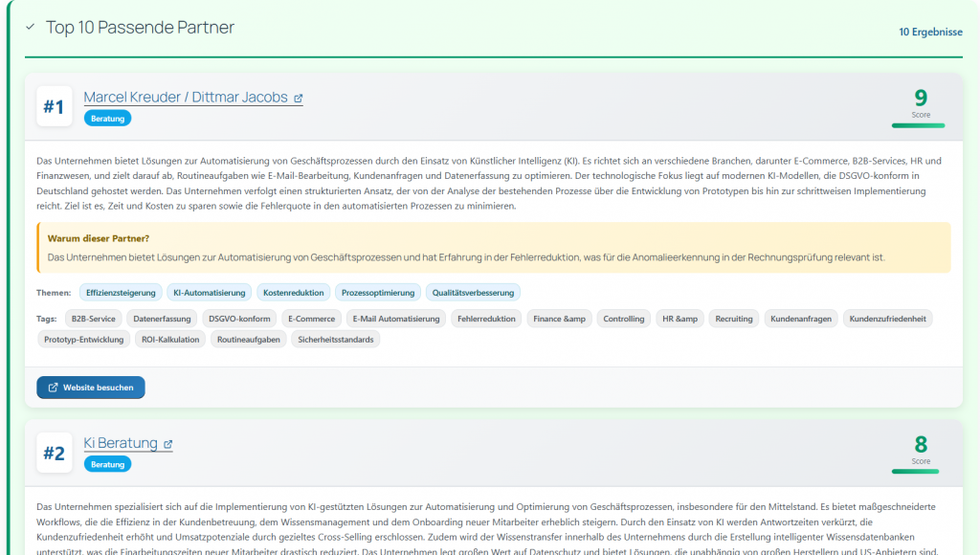Viewport: 980px width, 555px height.
Task: Open external link icon beside Ki Beratung
Action: [168, 444]
